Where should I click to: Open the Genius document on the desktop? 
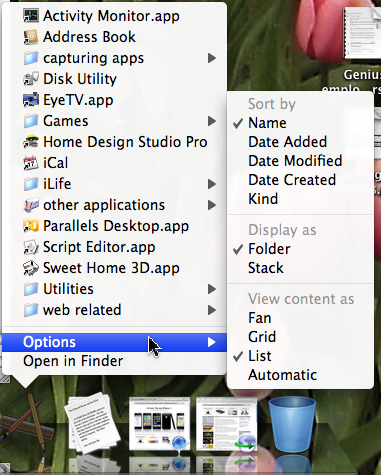coord(363,33)
